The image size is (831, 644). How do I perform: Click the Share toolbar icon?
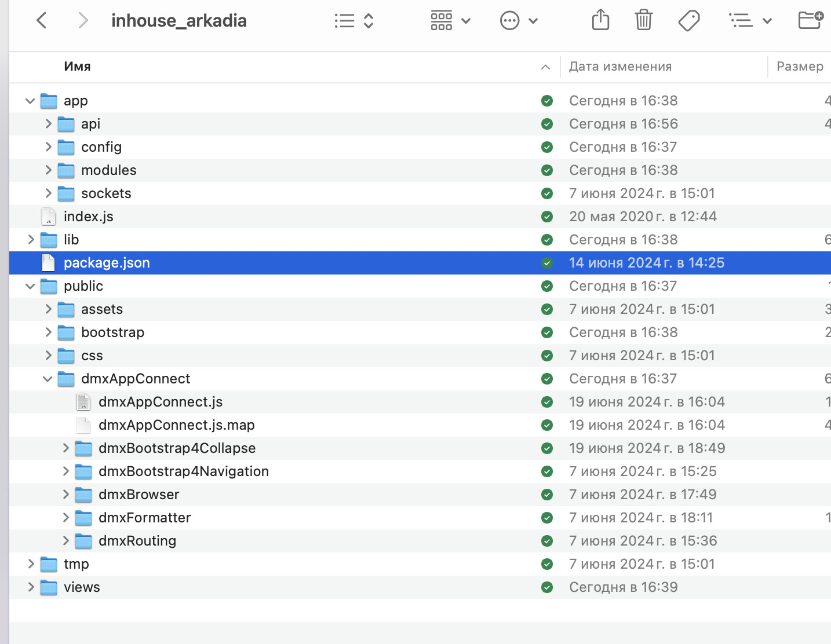[x=601, y=20]
